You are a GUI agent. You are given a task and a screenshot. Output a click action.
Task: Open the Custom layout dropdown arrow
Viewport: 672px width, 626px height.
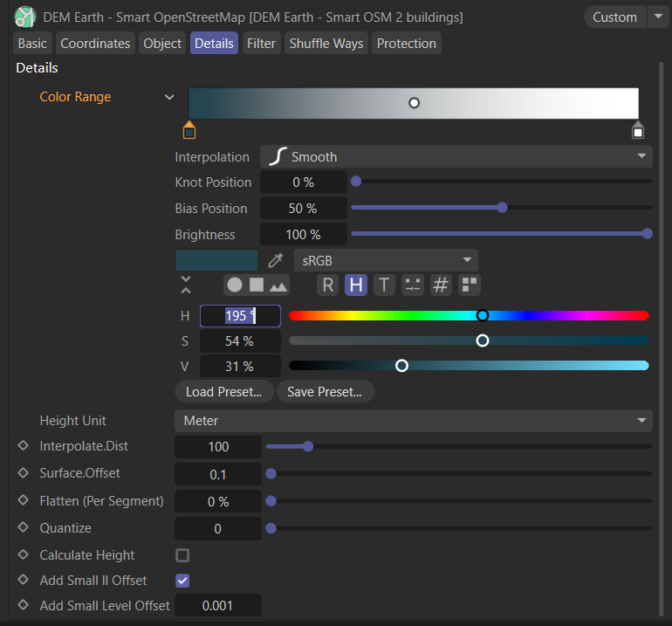[x=658, y=17]
